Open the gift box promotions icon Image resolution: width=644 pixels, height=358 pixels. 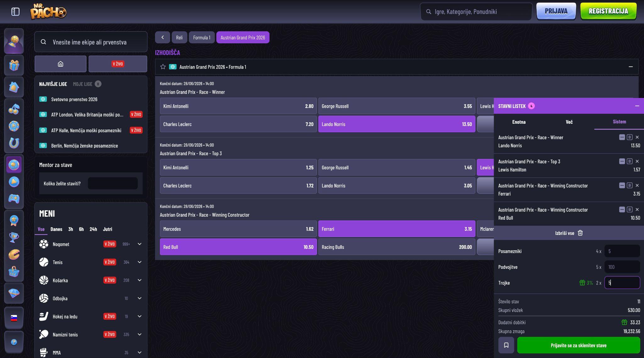point(14,65)
